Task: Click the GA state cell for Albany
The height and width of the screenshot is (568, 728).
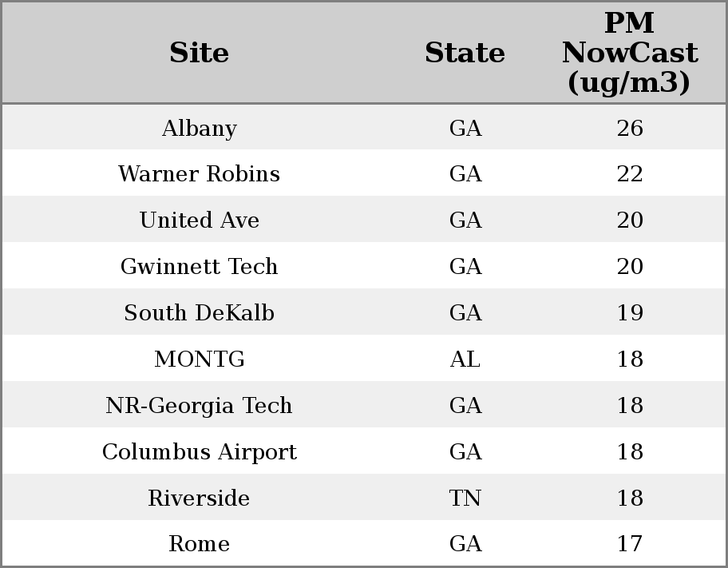Action: (465, 128)
